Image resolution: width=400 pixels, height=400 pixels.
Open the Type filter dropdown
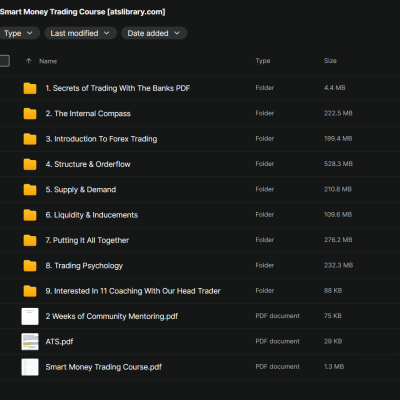(19, 33)
